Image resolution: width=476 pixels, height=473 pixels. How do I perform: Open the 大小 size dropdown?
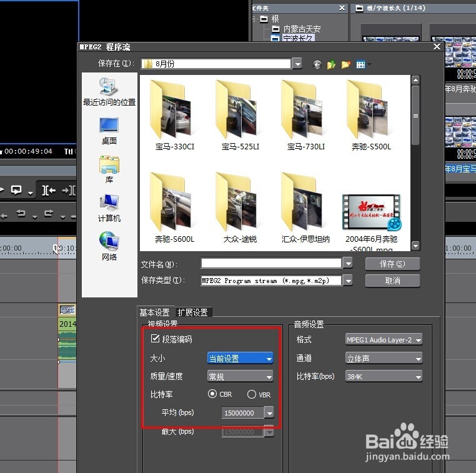240,359
